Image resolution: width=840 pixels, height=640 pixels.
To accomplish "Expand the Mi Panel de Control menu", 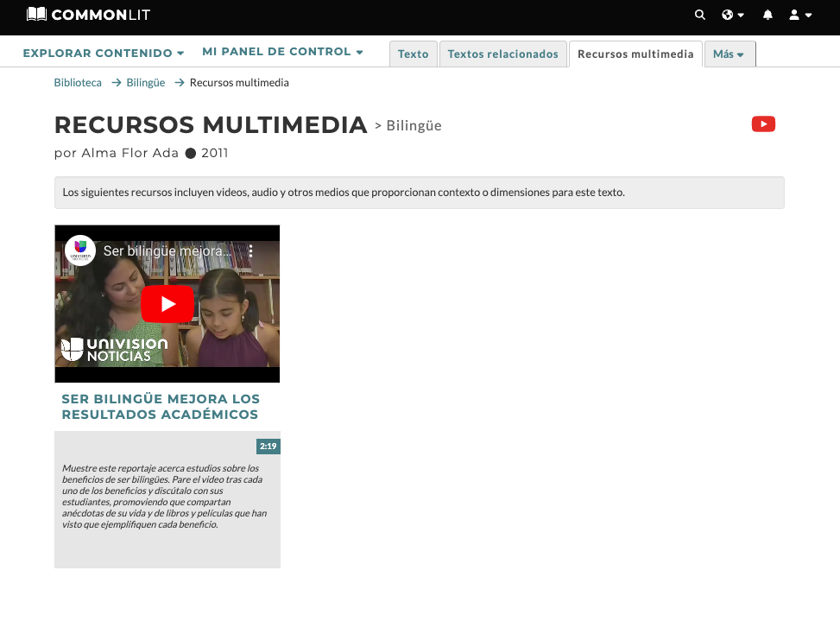I will tap(282, 52).
